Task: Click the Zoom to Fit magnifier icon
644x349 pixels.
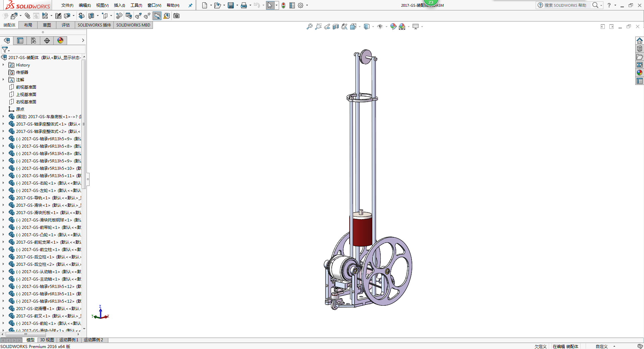Action: pos(309,27)
